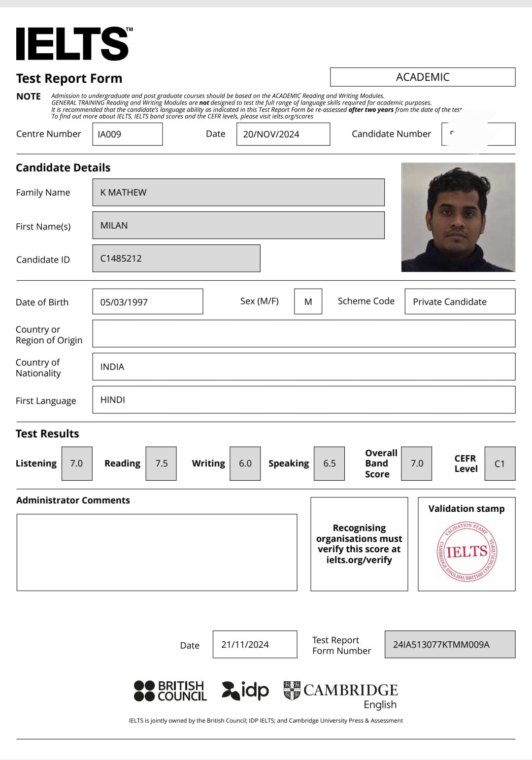Image resolution: width=532 pixels, height=760 pixels.
Task: Select the Speaking score box 6.5
Action: 330,463
